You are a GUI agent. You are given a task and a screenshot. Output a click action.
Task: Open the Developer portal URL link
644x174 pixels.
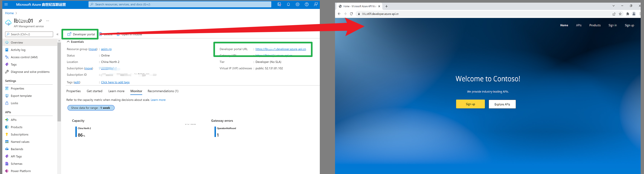pyautogui.click(x=281, y=49)
